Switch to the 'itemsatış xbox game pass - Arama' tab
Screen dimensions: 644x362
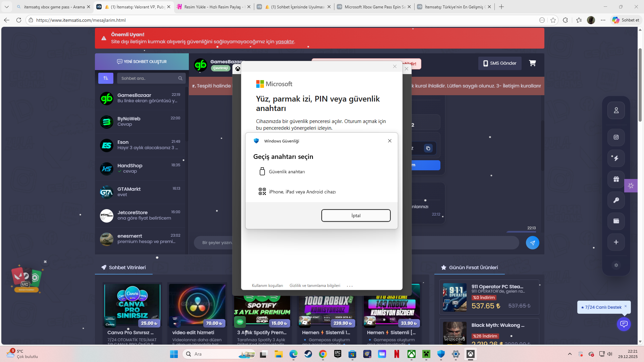[x=53, y=7]
